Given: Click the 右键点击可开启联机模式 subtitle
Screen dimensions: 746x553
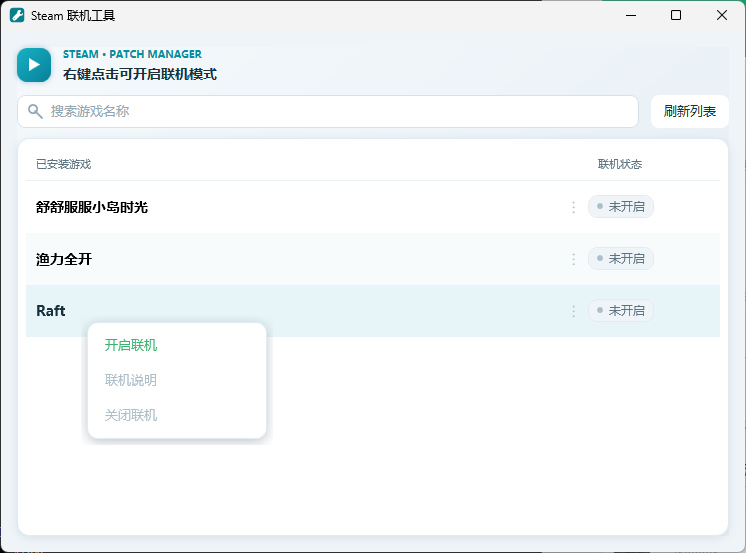Looking at the screenshot, I should [x=140, y=74].
